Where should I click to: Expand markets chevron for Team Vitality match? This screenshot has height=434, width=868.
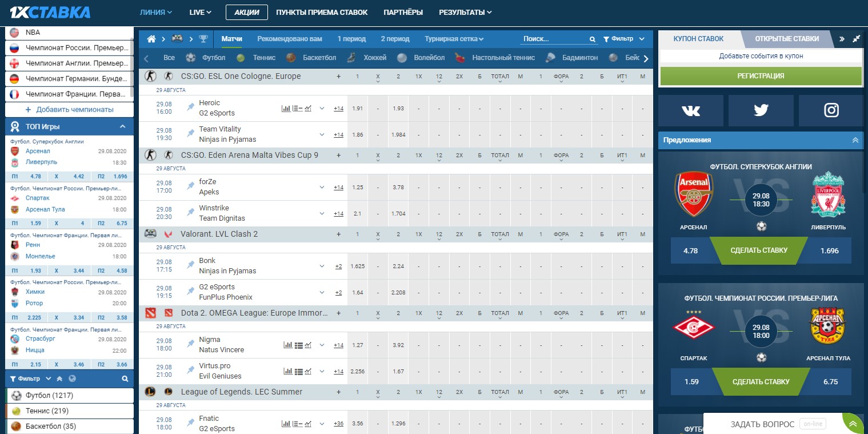[x=322, y=134]
